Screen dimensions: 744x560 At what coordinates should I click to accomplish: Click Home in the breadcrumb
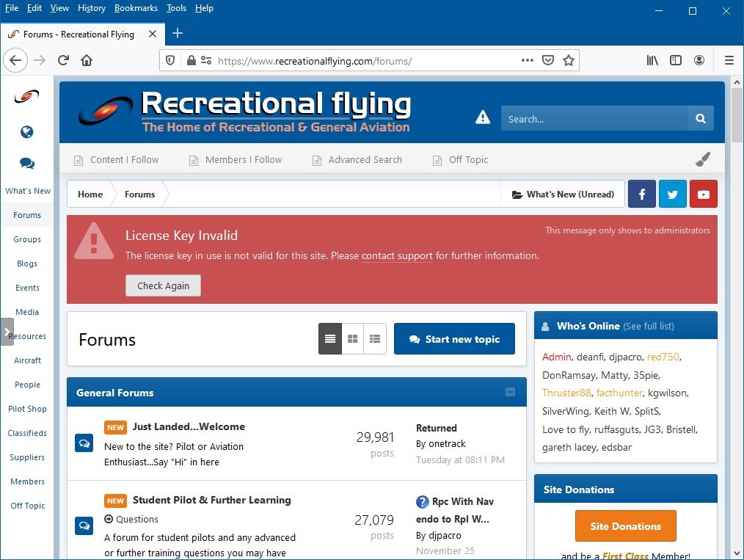[x=90, y=194]
